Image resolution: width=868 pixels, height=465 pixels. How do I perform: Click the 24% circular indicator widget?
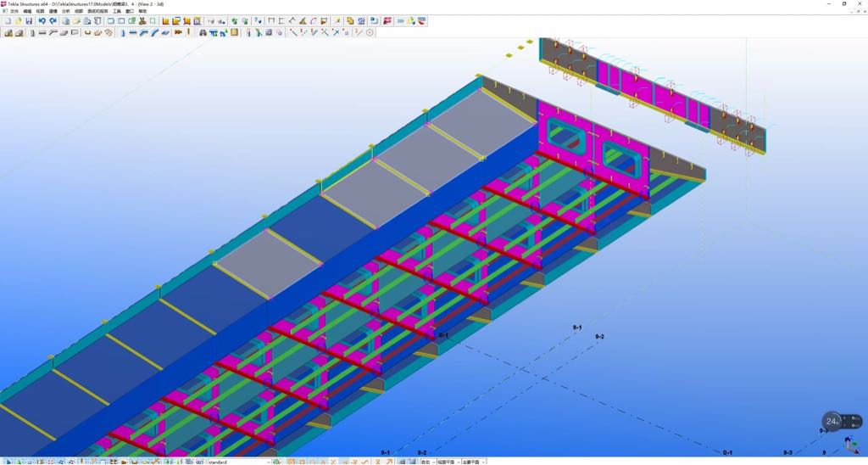pos(832,421)
